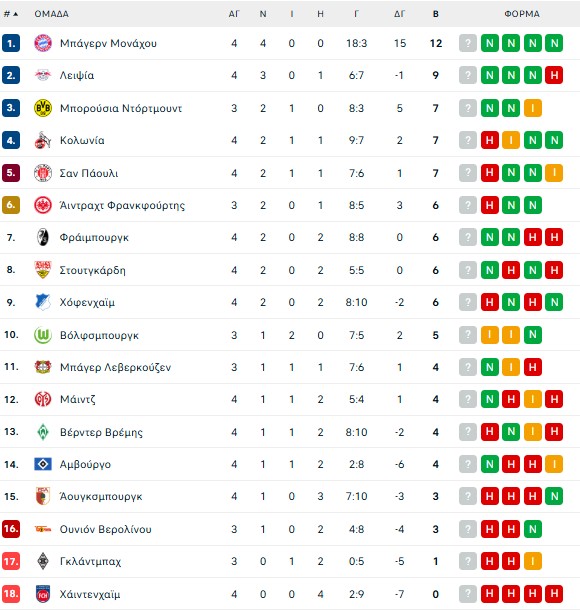Viewport: 580px width, 611px height.
Task: Click the Bayern Munich club logo
Action: (43, 43)
